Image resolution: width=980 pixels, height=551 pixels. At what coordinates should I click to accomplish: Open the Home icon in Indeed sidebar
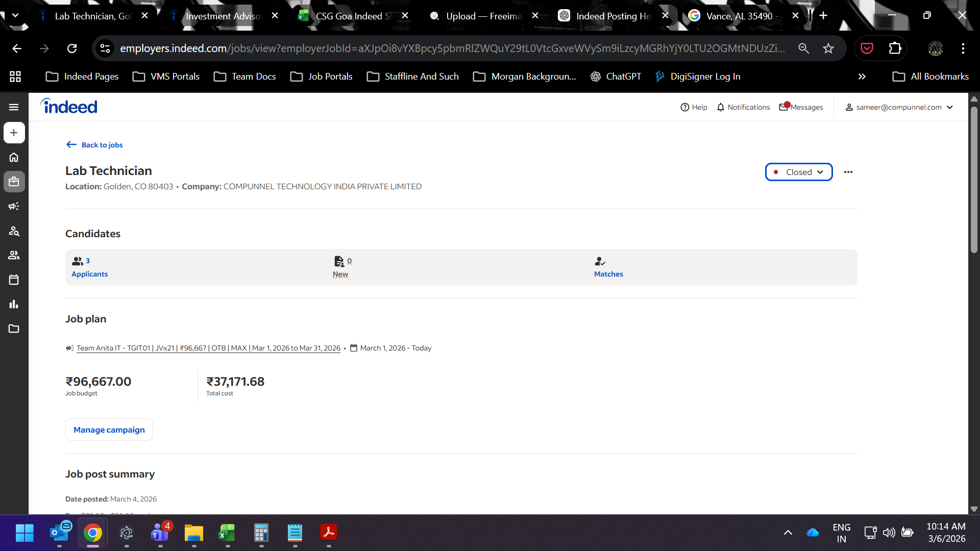point(14,157)
